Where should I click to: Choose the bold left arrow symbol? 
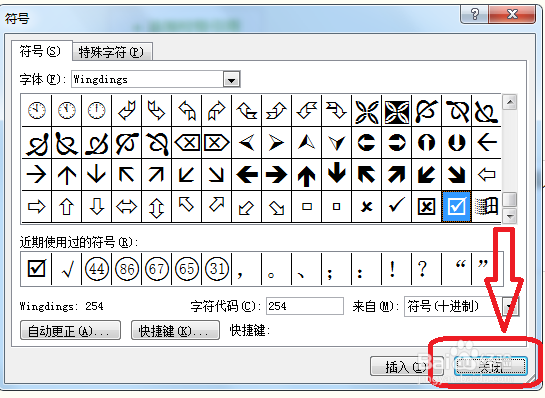coord(246,174)
